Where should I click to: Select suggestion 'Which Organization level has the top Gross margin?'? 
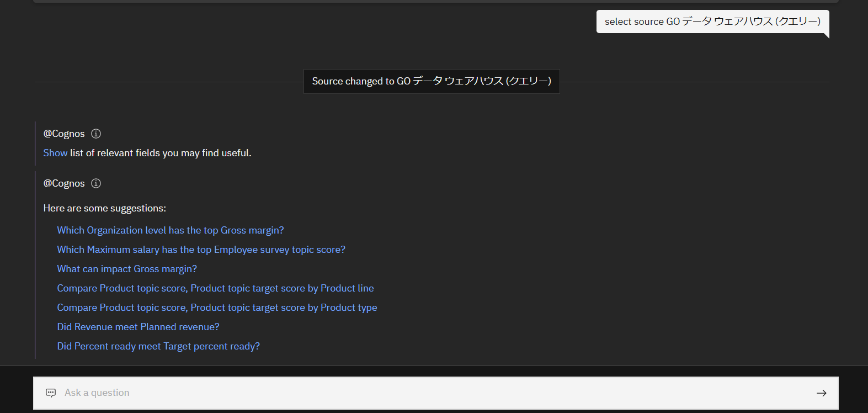pos(170,230)
